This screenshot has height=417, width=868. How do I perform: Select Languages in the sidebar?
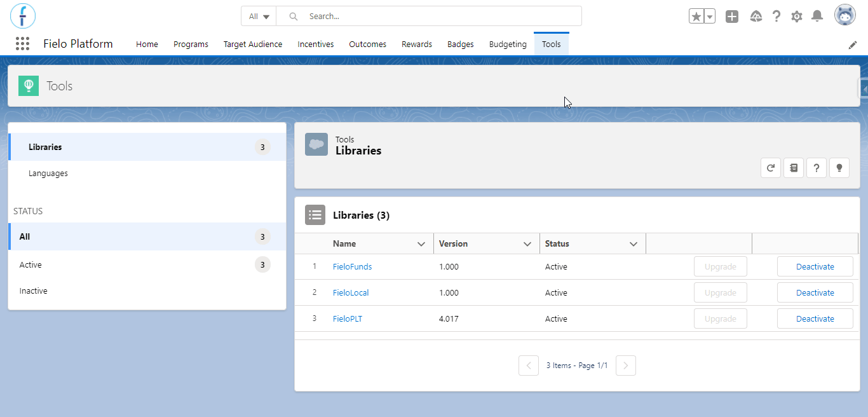tap(147, 173)
